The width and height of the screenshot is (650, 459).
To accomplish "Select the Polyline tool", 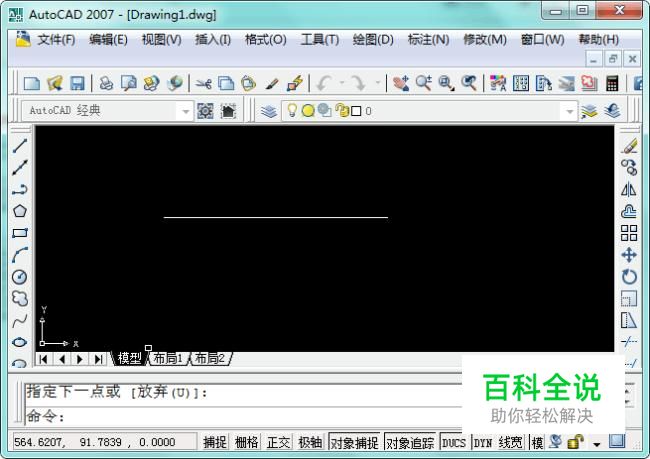I will tap(19, 189).
